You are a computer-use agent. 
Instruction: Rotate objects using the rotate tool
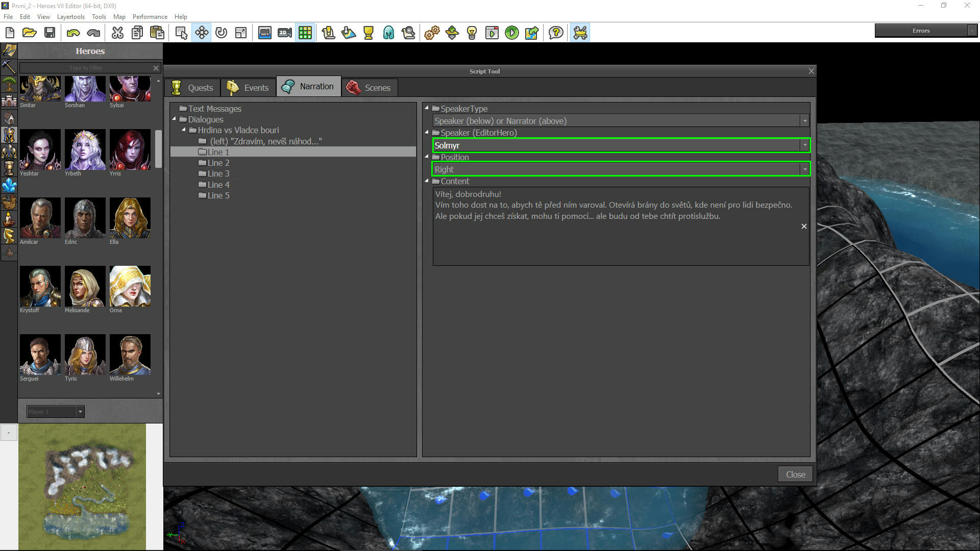pos(221,33)
